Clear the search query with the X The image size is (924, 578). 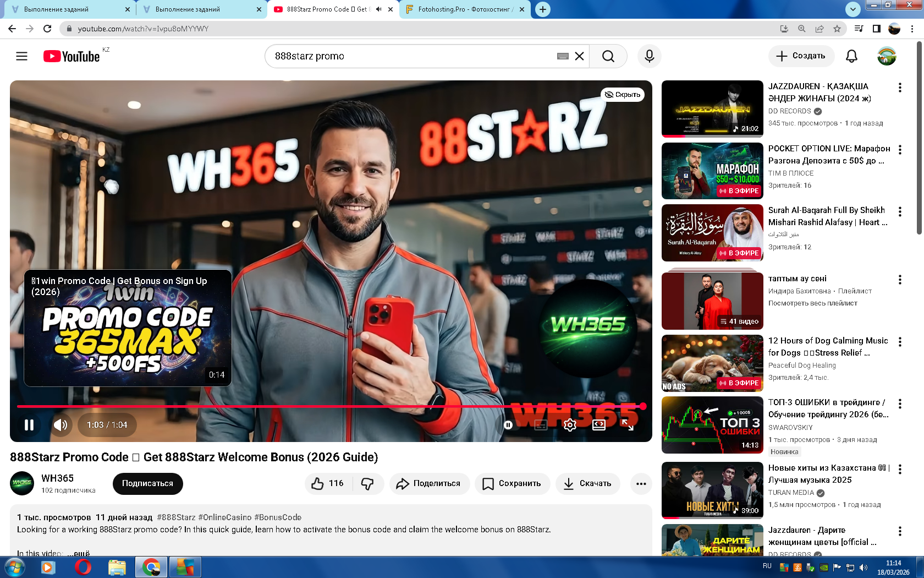click(579, 56)
